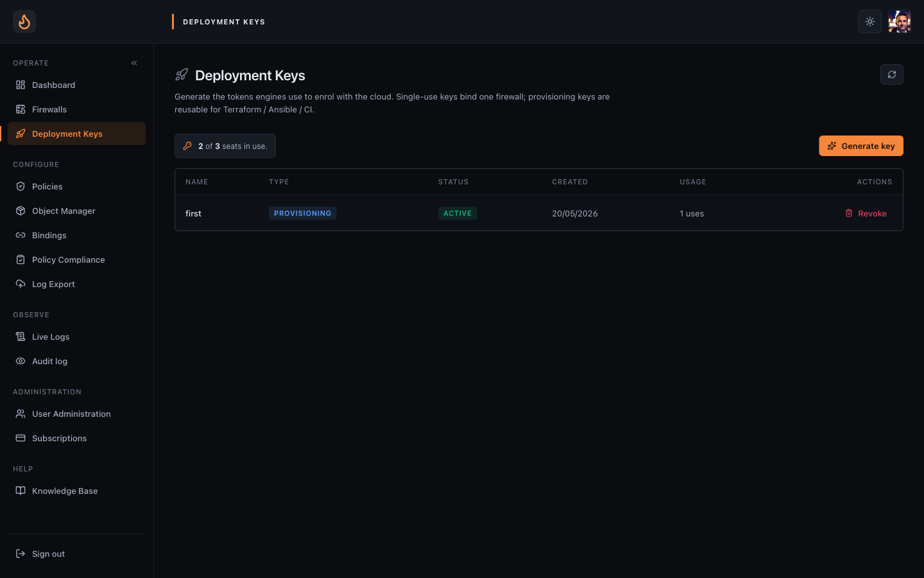The width and height of the screenshot is (924, 578).
Task: Click the Knowledge Base book icon
Action: click(21, 491)
